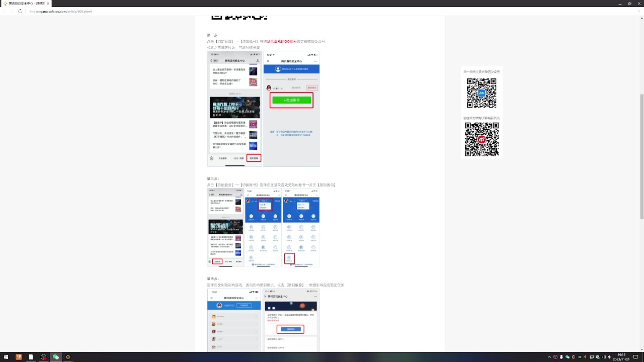Image resolution: width=644 pixels, height=362 pixels.
Task: Go forward using the browser forward arrow
Action: (x=12, y=11)
